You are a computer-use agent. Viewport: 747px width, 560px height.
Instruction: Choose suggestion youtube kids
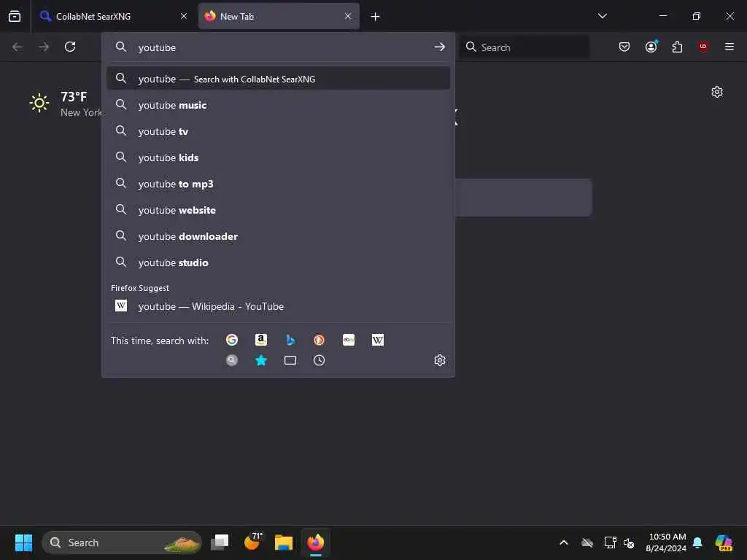[x=278, y=157]
